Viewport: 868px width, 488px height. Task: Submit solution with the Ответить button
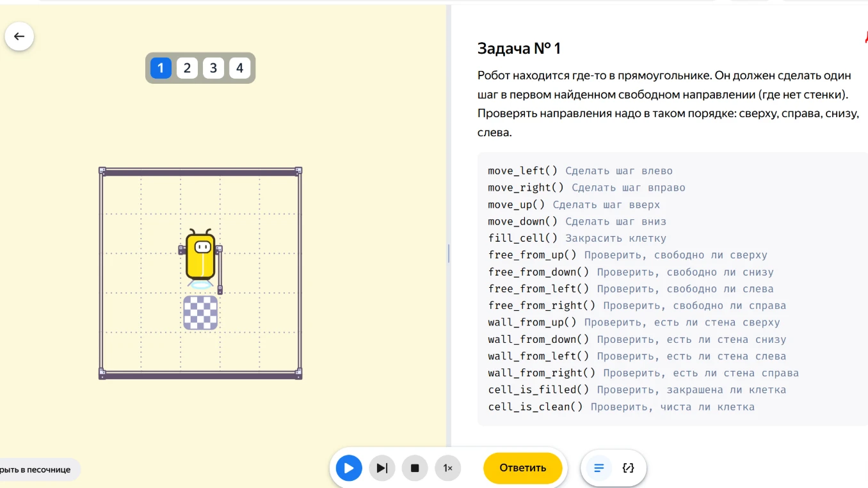[523, 468]
